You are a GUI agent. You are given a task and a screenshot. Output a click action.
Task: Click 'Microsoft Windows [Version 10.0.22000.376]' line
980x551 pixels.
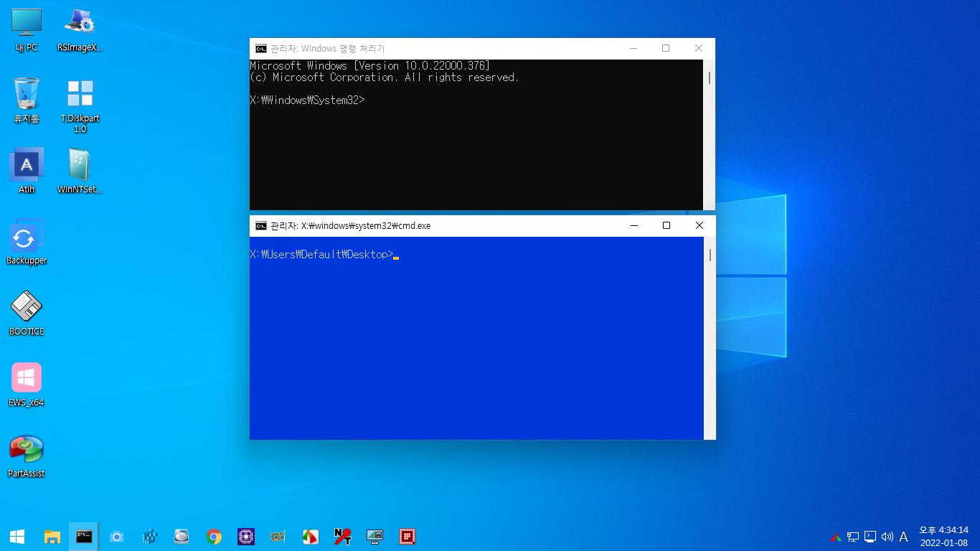(369, 66)
